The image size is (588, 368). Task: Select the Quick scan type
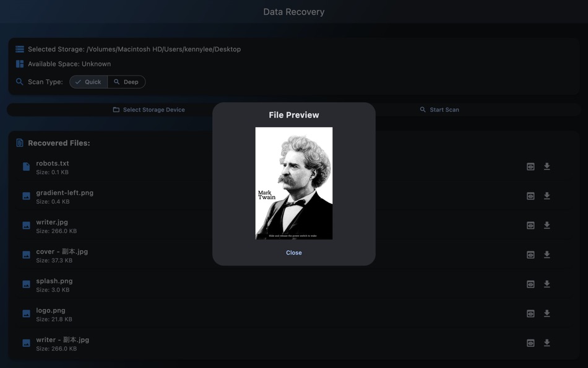point(89,82)
